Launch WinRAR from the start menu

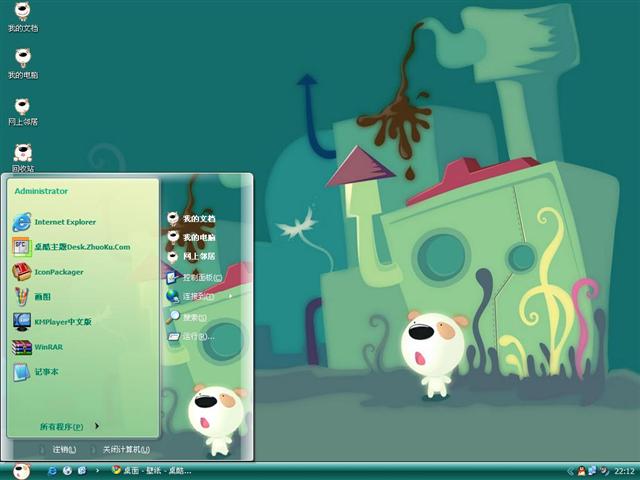38,347
